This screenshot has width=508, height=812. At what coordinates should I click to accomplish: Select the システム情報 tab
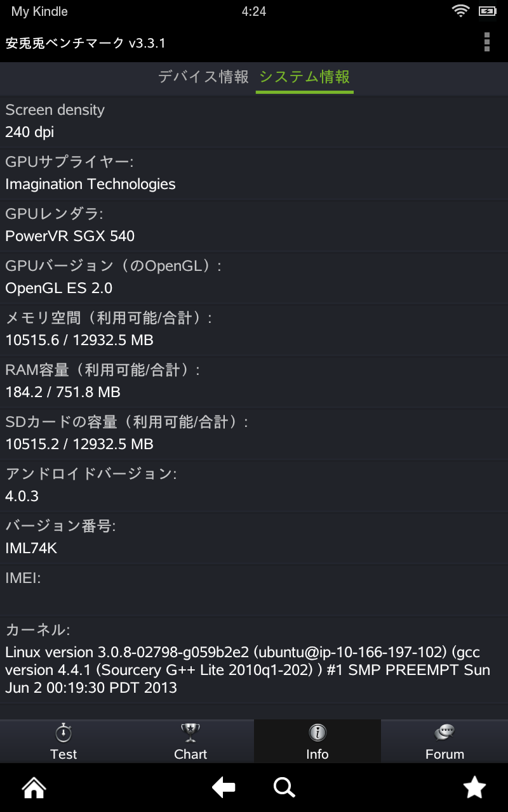(x=305, y=77)
